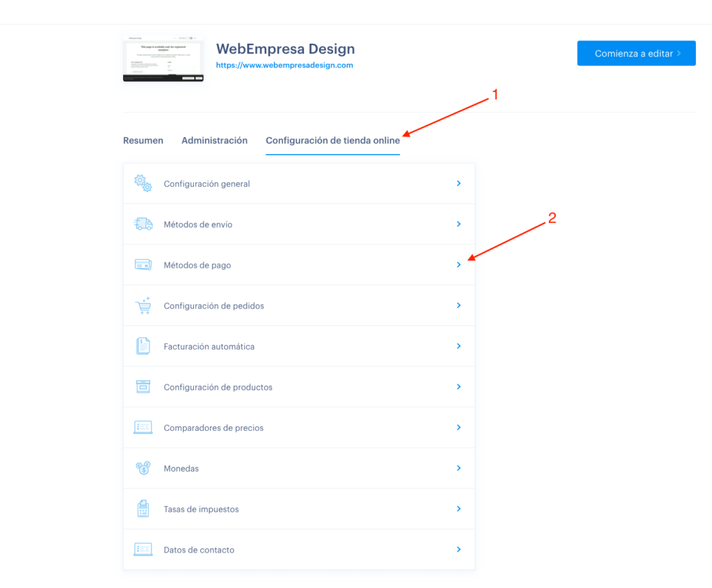The image size is (712, 588).
Task: Expand the Configuración general row chevron
Action: pos(459,183)
